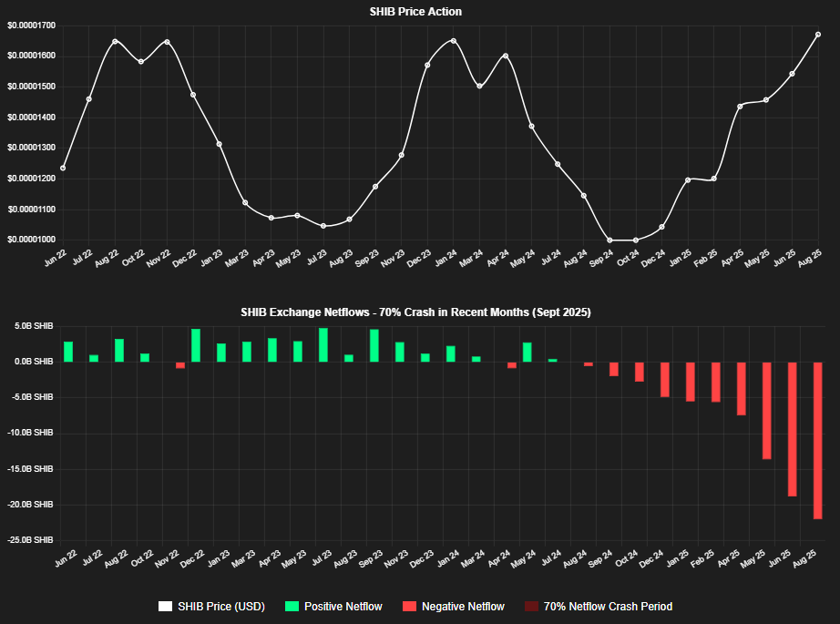Image resolution: width=840 pixels, height=624 pixels.
Task: Select the Jan 23 price data point
Action: point(219,144)
